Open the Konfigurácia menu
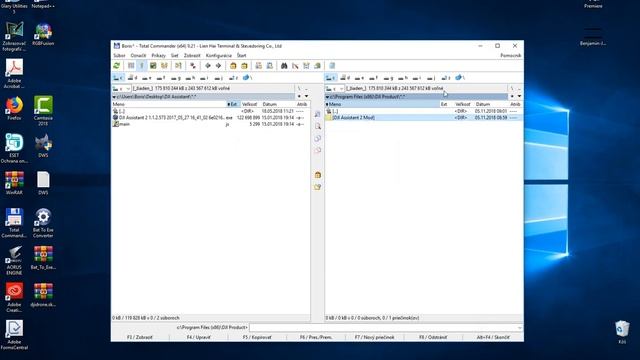Screen dimensions: 640x360 pyautogui.click(x=219, y=56)
